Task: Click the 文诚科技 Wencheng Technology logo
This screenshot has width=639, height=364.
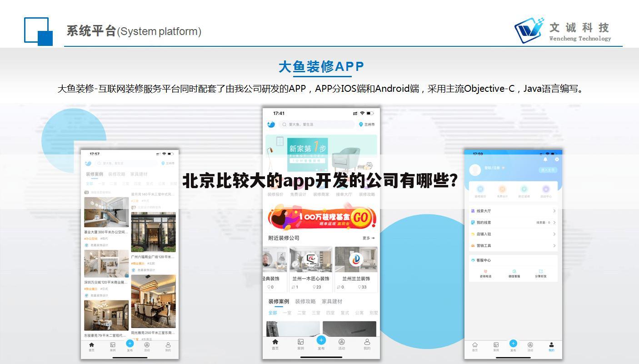Action: tap(563, 30)
